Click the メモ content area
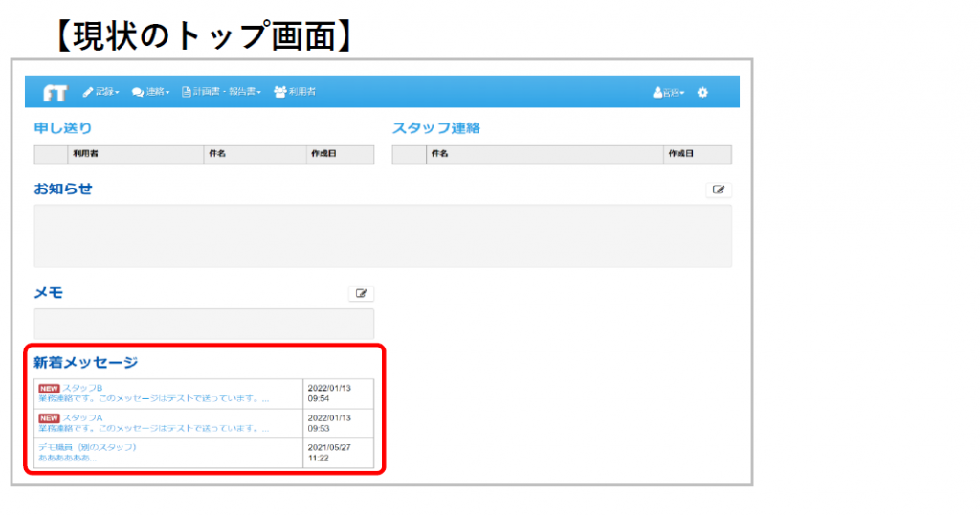 204,322
